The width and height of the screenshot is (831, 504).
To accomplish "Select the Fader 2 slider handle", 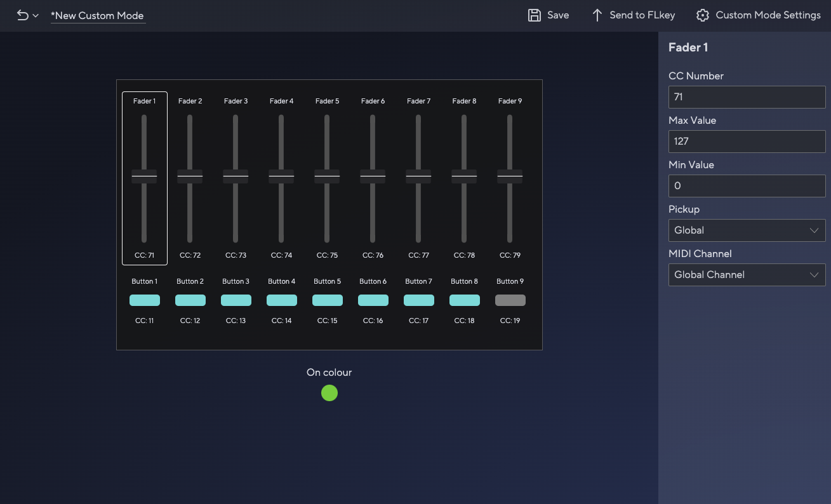I will [x=190, y=176].
